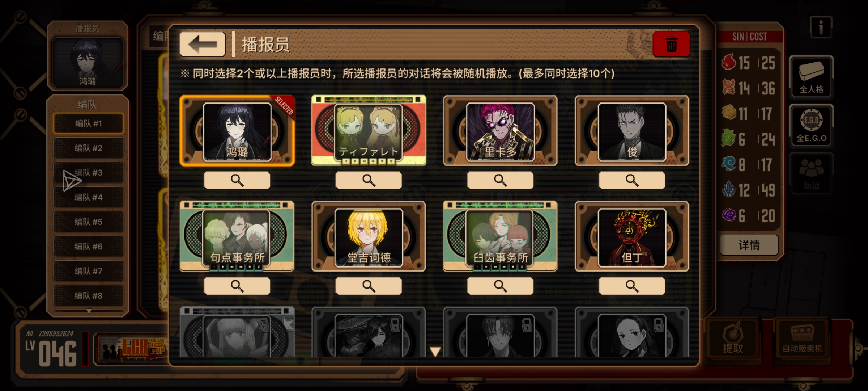The height and width of the screenshot is (391, 868).
Task: Open the 全E.G.O icon button
Action: [811, 126]
